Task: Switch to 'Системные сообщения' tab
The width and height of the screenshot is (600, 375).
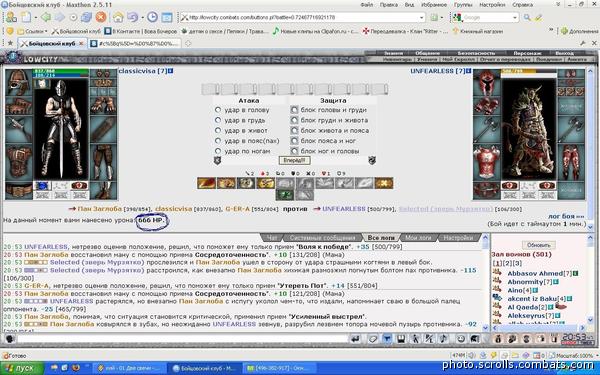Action: (323, 238)
